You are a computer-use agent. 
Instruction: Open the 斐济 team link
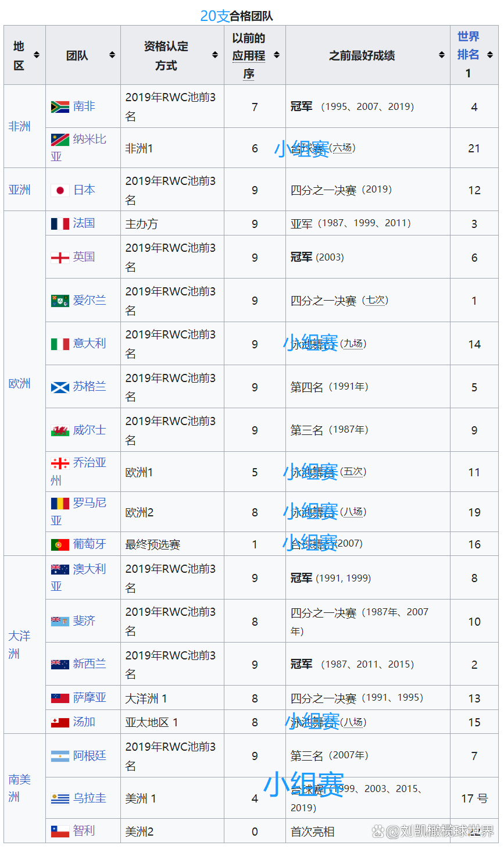click(x=84, y=620)
